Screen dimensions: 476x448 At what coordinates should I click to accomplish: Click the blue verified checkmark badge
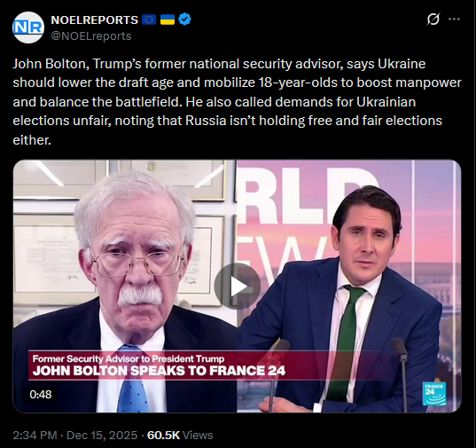pos(184,20)
